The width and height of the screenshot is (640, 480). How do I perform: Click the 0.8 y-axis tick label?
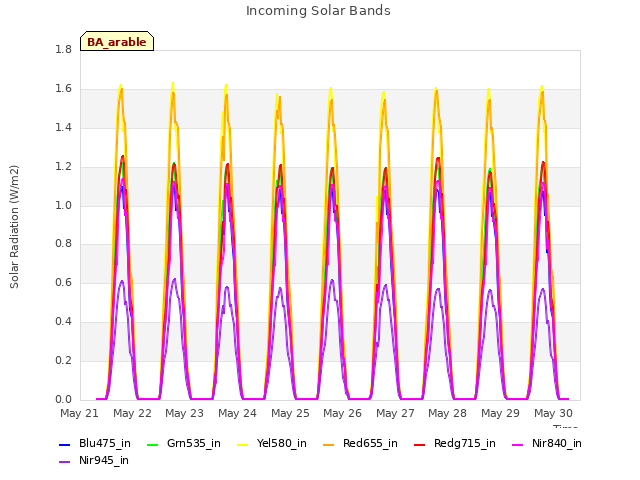tap(64, 244)
